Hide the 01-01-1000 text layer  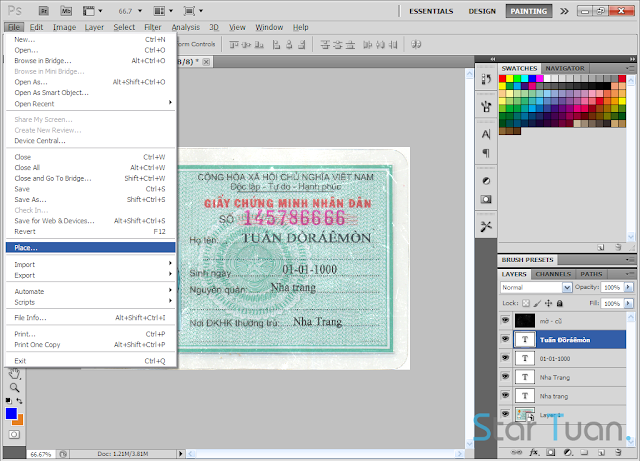(505, 358)
